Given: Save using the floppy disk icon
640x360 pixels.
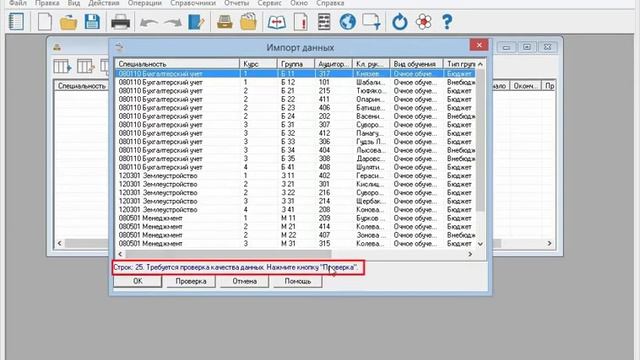Looking at the screenshot, I should (92, 22).
